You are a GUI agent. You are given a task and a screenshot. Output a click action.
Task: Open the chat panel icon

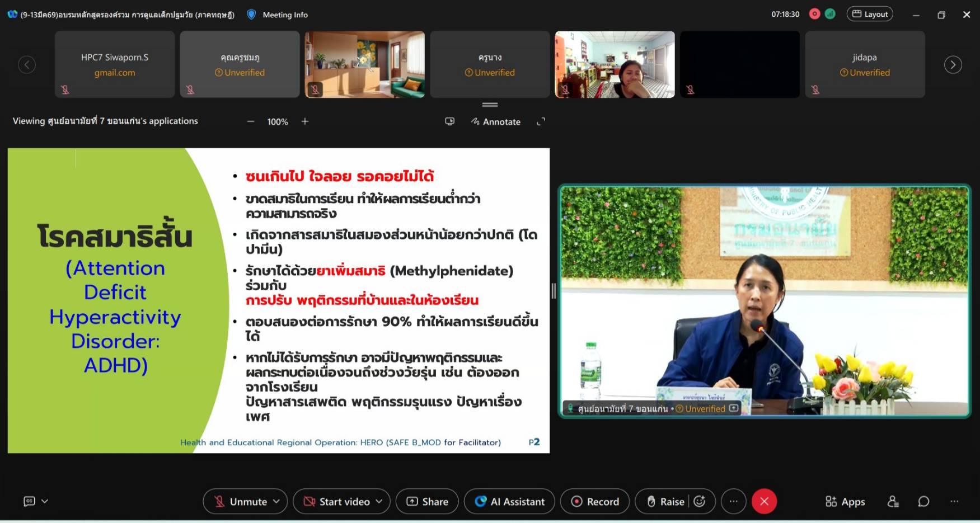click(x=923, y=502)
